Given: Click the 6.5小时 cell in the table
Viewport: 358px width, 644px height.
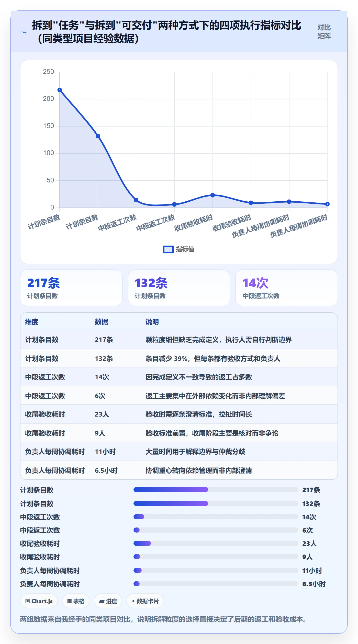Looking at the screenshot, I should (x=106, y=470).
